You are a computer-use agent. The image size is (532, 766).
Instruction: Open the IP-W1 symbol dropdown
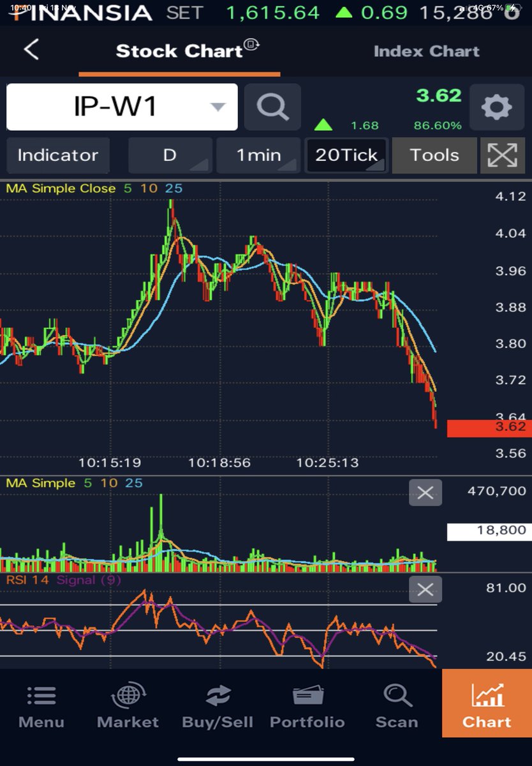click(121, 107)
